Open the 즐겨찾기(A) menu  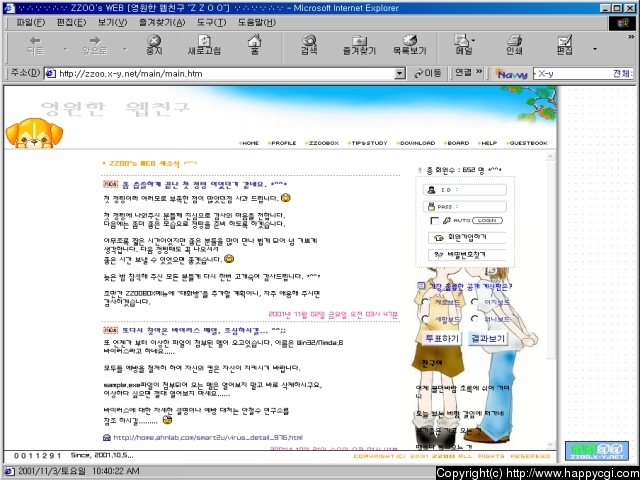162,22
